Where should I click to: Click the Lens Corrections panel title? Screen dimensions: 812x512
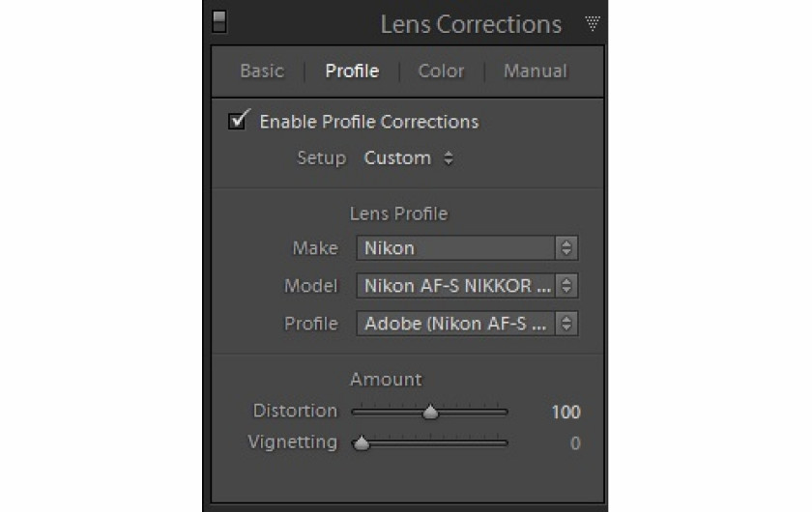(471, 24)
